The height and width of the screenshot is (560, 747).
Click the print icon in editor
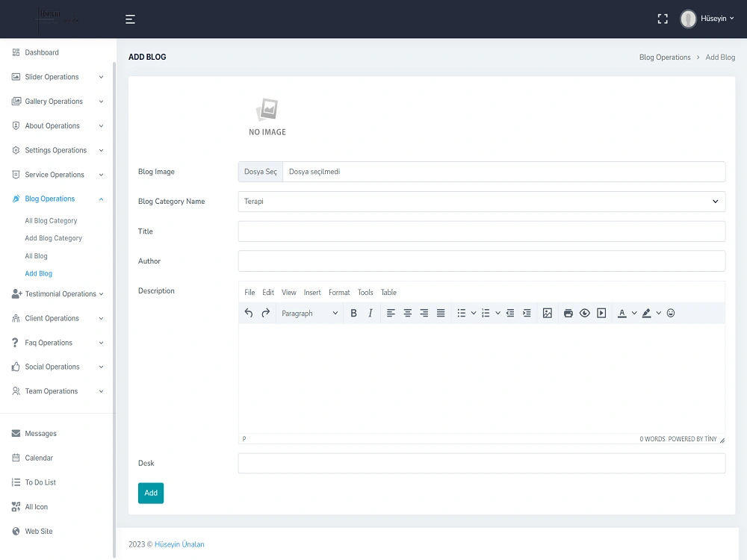pyautogui.click(x=568, y=313)
